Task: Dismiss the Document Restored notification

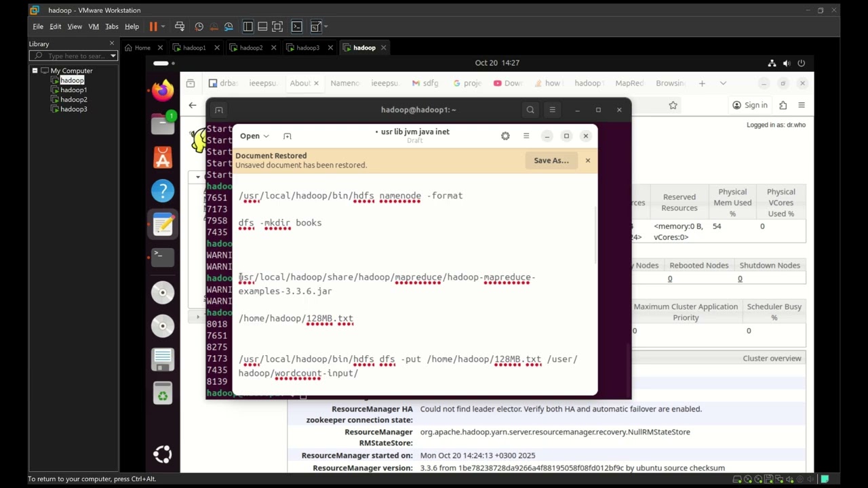Action: point(587,161)
